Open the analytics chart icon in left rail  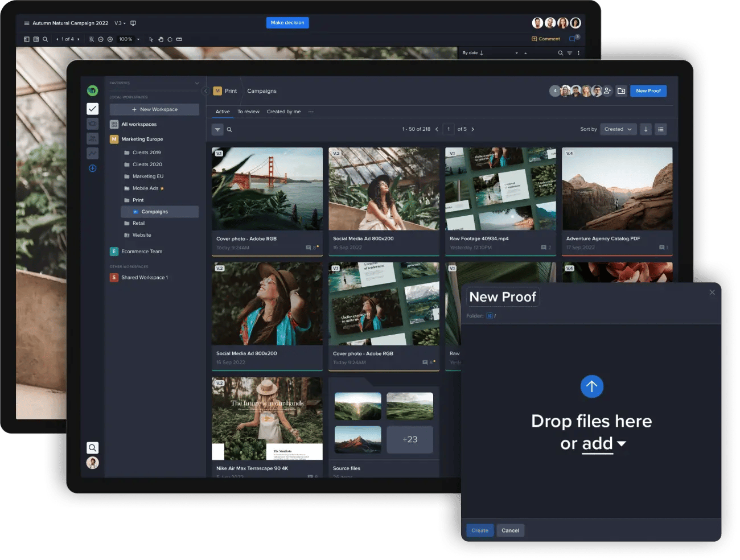click(92, 153)
